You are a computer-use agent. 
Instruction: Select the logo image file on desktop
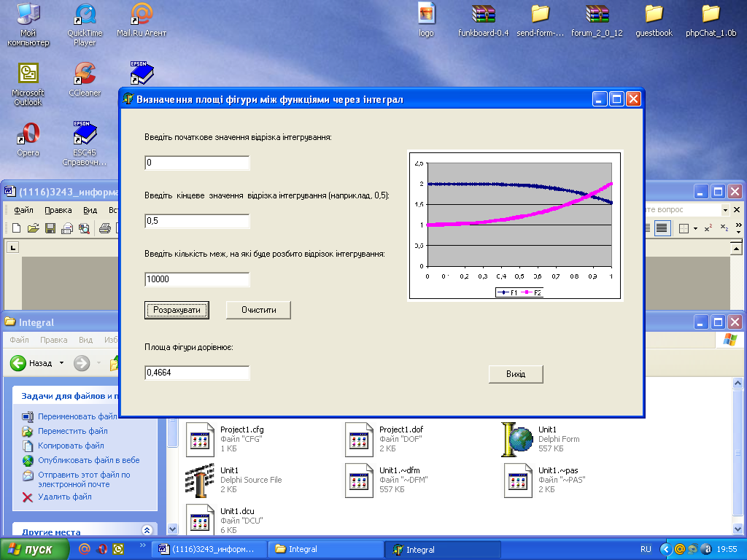click(426, 20)
